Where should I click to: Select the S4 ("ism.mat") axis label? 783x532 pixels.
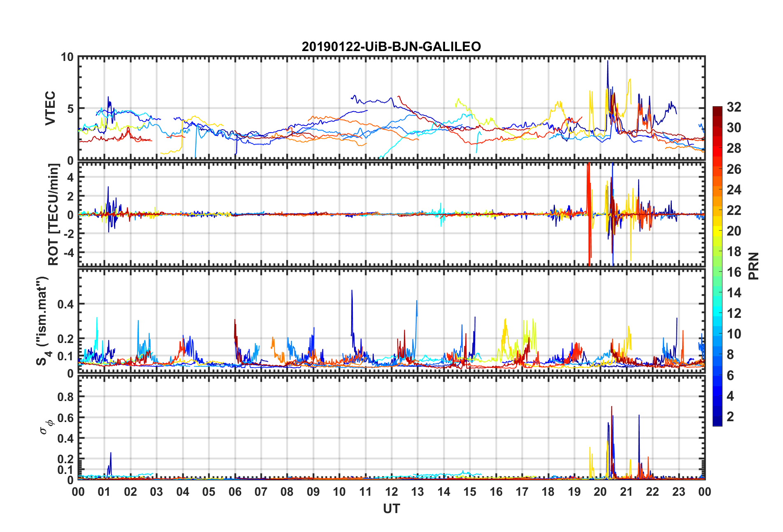pos(42,321)
